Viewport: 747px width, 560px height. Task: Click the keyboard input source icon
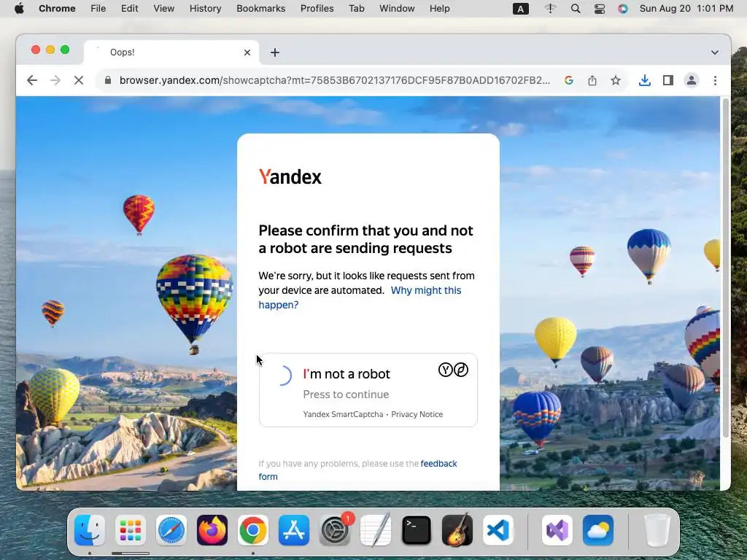pyautogui.click(x=521, y=9)
